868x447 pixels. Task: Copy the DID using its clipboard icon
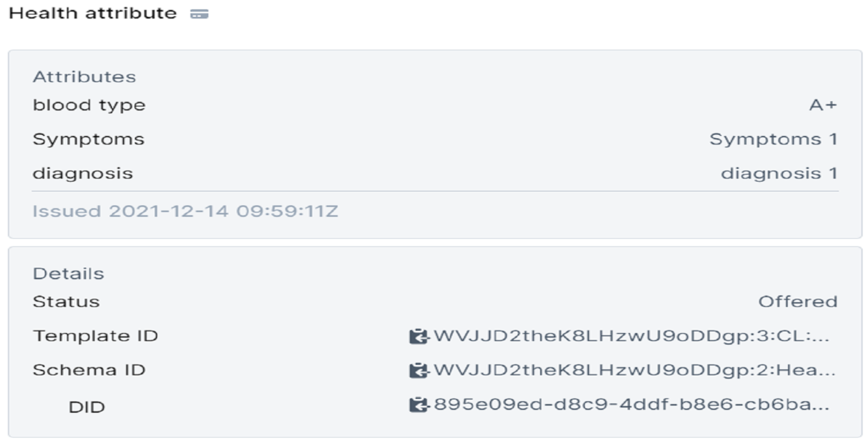[x=418, y=405]
